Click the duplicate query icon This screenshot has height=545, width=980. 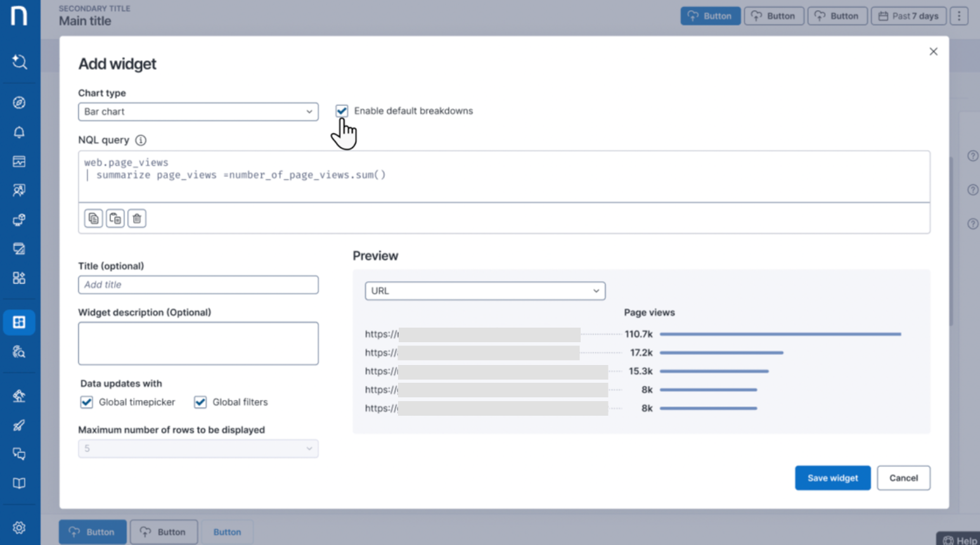[x=115, y=218]
